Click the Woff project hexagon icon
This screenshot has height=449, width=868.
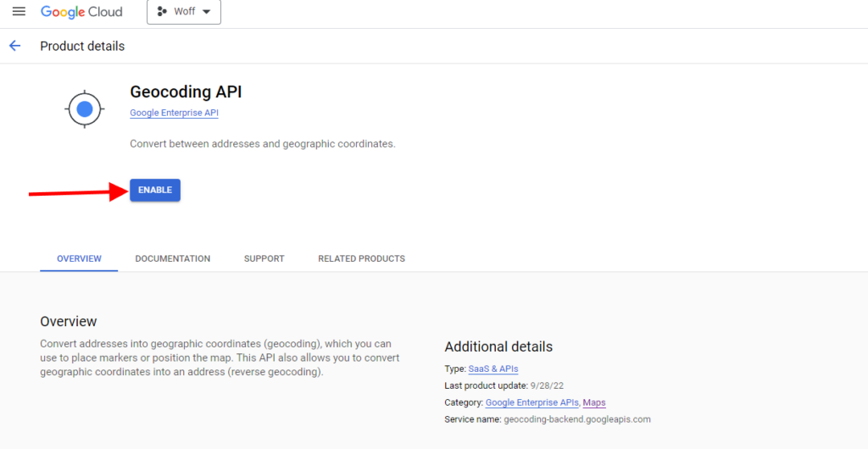coord(162,12)
